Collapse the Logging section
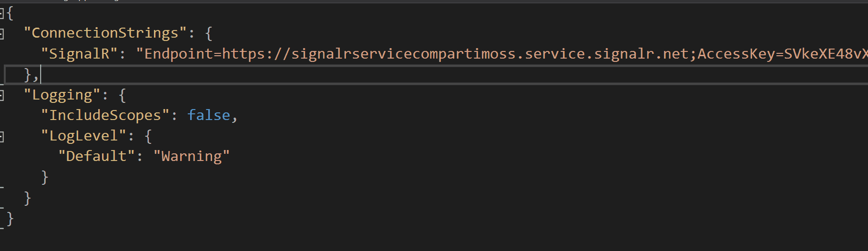The image size is (868, 251). point(2,96)
